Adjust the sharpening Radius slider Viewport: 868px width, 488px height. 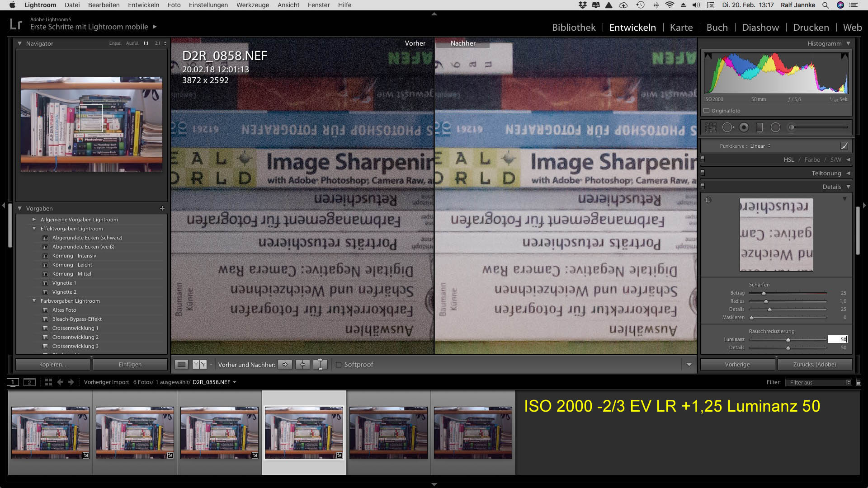point(766,301)
